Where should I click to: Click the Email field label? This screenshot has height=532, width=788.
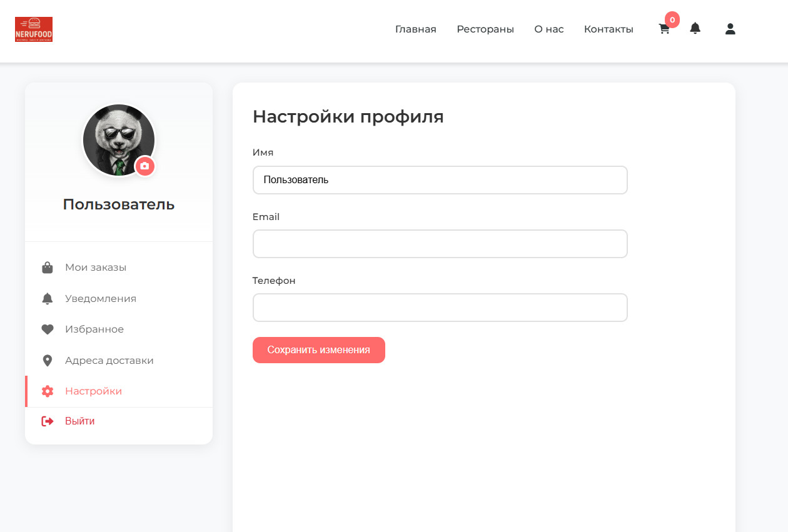pyautogui.click(x=266, y=217)
